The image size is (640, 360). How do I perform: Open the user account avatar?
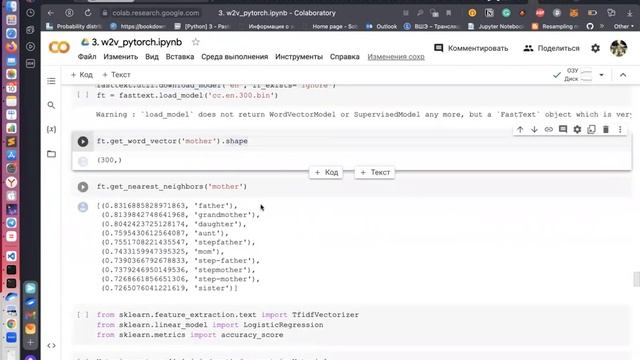[x=618, y=48]
